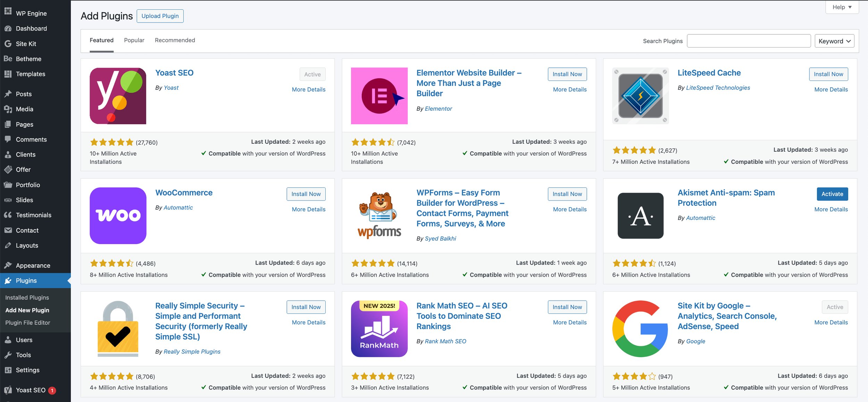Click the Posts pushpin icon
This screenshot has height=402, width=868.
[8, 94]
